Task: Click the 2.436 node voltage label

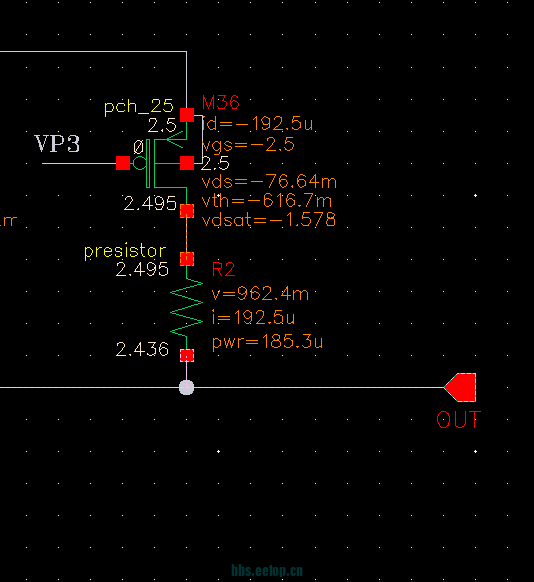Action: pyautogui.click(x=142, y=349)
